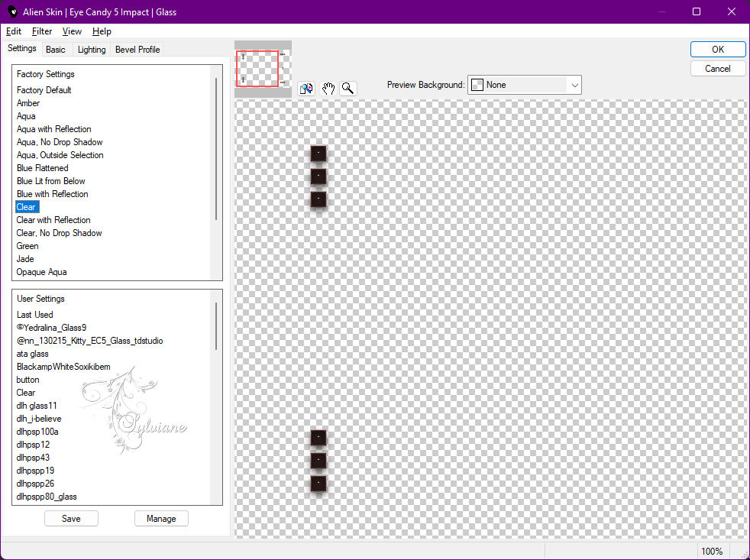Viewport: 750px width, 560px height.
Task: Select the dlhpspp26 user setting
Action: (35, 483)
